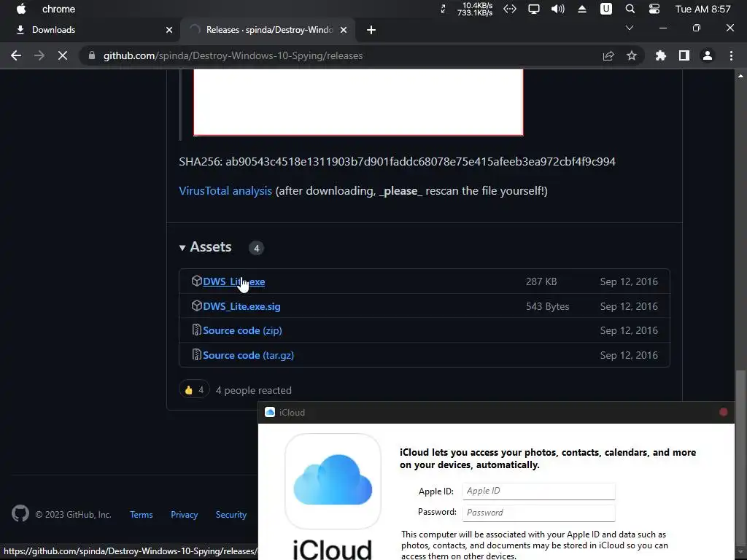Image resolution: width=747 pixels, height=560 pixels.
Task: Download Source code (zip)
Action: pyautogui.click(x=242, y=330)
